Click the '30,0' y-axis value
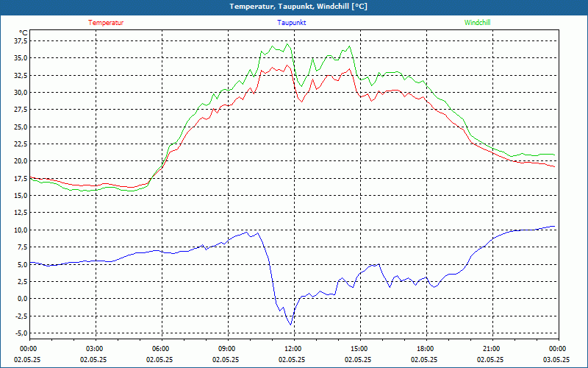The height and width of the screenshot is (368, 588). point(21,93)
